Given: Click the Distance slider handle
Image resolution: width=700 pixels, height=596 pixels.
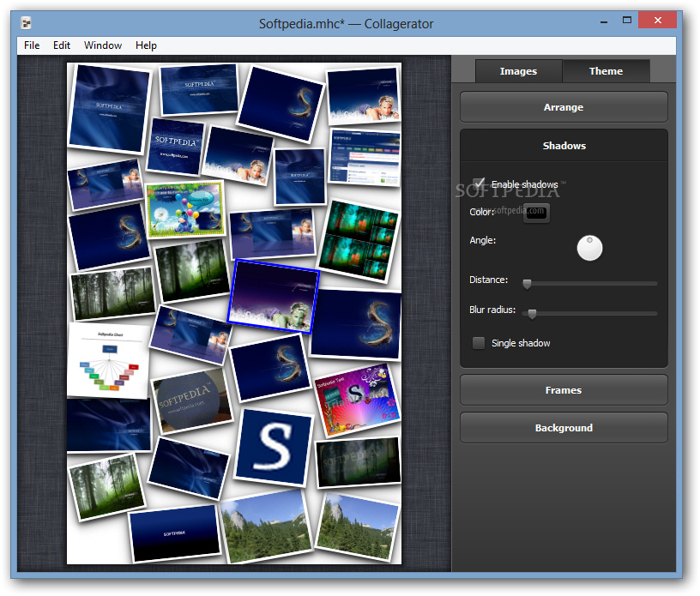Looking at the screenshot, I should 527,284.
